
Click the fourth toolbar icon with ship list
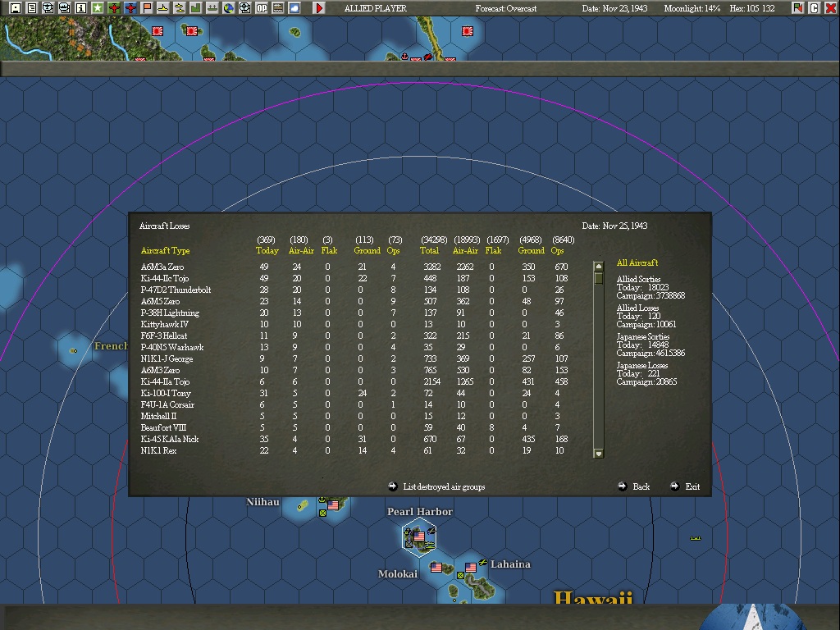pyautogui.click(x=65, y=8)
